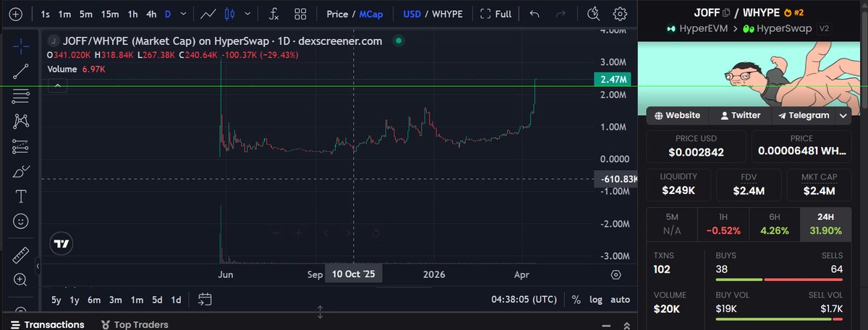The image size is (868, 330).
Task: Open the Top Traders tab
Action: point(135,324)
